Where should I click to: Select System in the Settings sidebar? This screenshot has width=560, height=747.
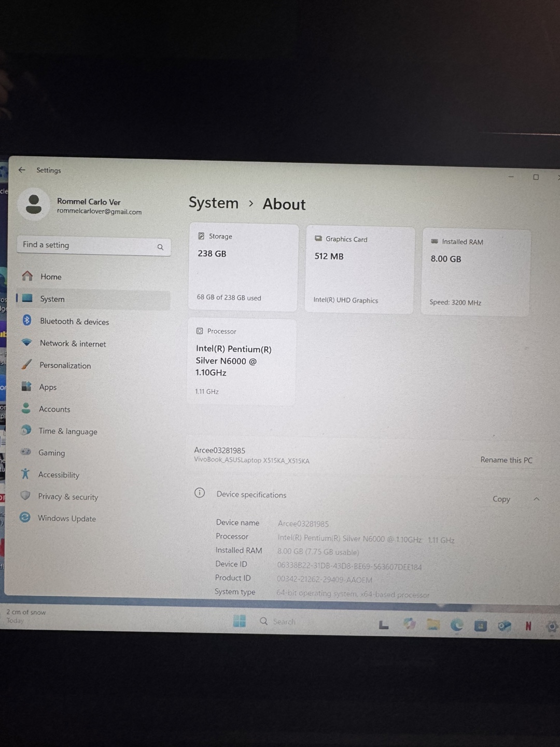coord(93,299)
